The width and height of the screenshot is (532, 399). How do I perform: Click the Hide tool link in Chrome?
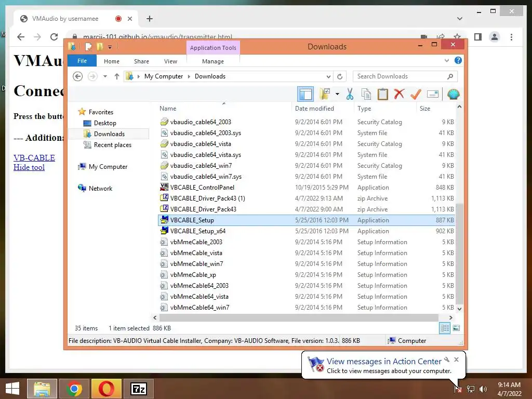pos(29,167)
